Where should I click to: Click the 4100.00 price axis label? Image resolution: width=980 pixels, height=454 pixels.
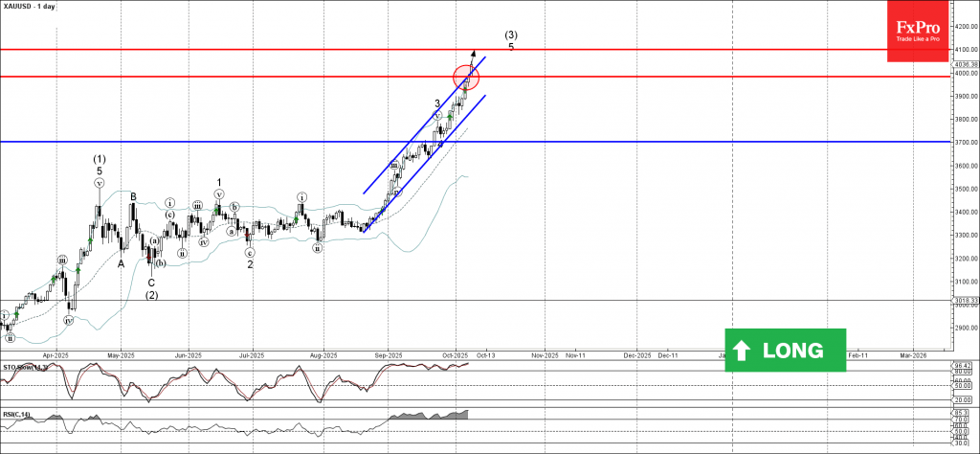coord(966,50)
